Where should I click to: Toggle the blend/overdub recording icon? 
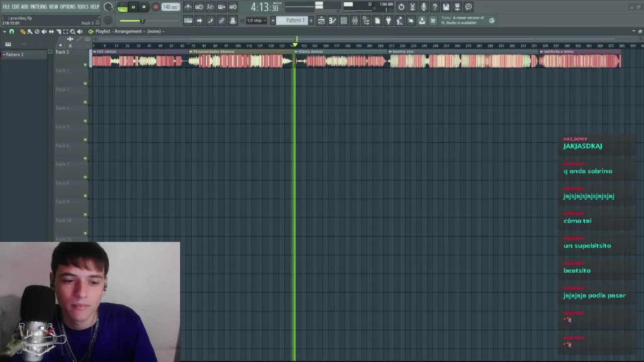(221, 7)
